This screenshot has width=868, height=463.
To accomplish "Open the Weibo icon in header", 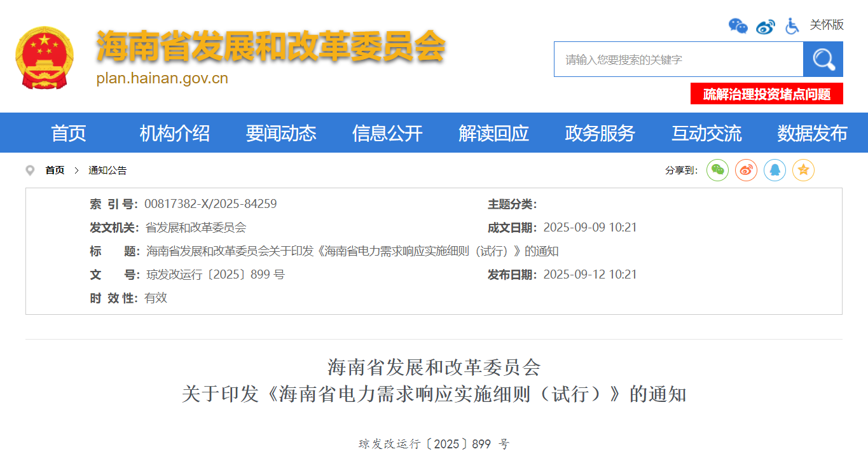I will (765, 26).
